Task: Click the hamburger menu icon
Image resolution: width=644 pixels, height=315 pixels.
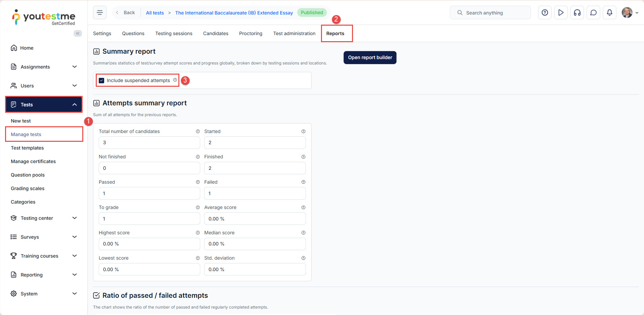Action: point(100,13)
